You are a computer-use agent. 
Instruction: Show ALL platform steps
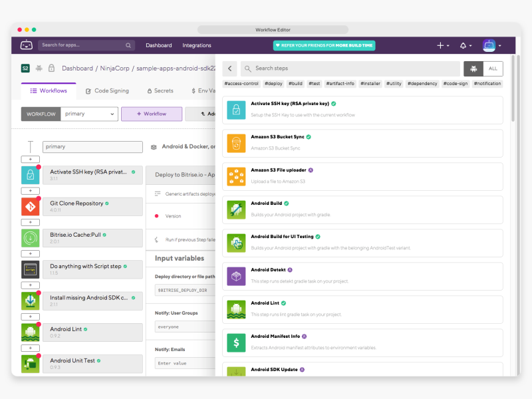click(493, 68)
